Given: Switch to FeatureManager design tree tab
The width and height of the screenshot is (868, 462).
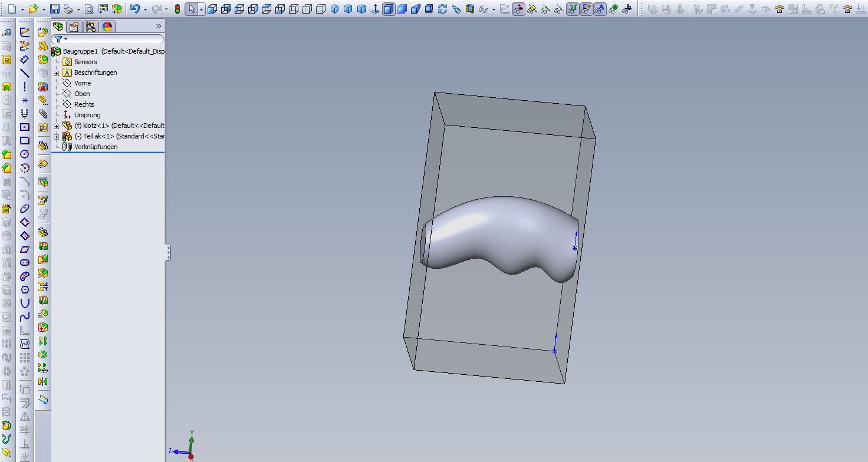Looking at the screenshot, I should (58, 27).
